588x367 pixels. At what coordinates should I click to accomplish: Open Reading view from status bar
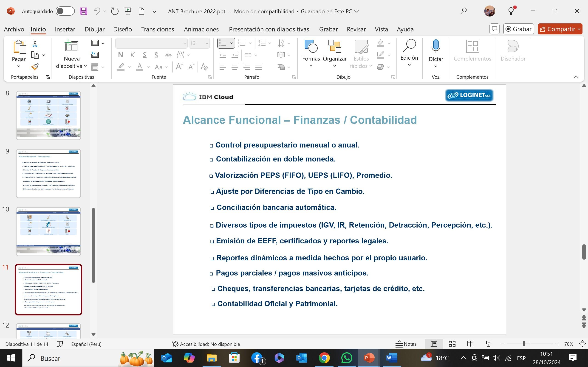coord(470,344)
